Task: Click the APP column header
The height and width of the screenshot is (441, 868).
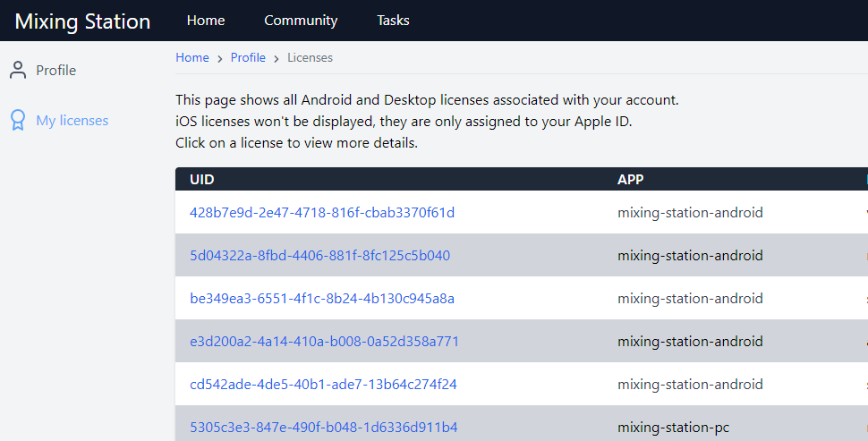Action: coord(631,179)
